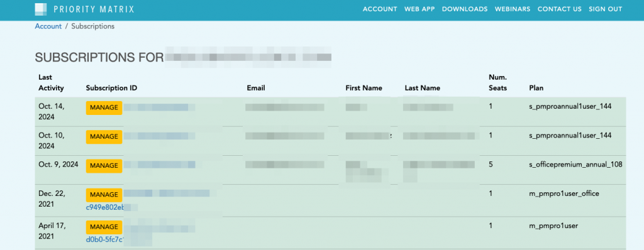Click MANAGE for Dec. 22, 2021 subscription
This screenshot has width=644, height=250.
[x=104, y=195]
